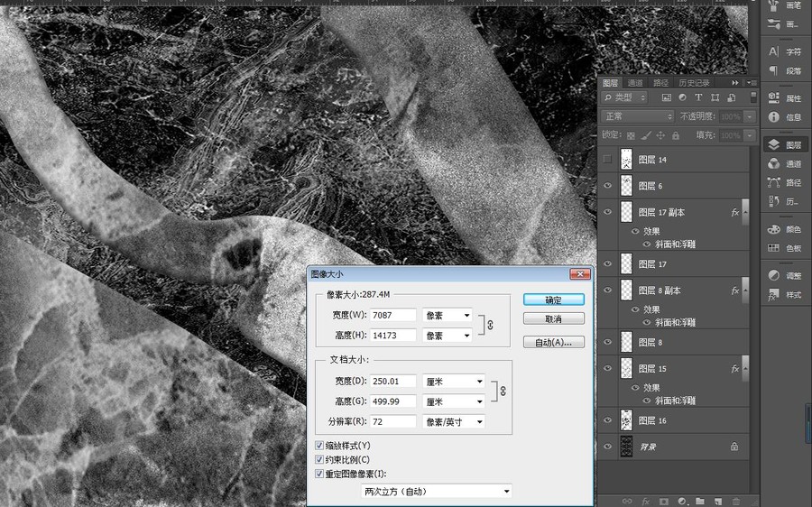
Task: Add layer mask icon at panel bottom
Action: (664, 501)
